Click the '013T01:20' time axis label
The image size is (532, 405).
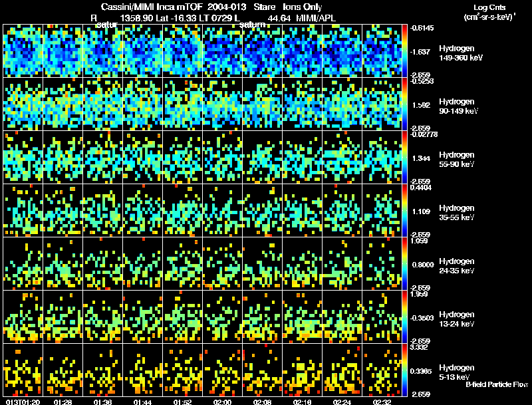(x=23, y=402)
